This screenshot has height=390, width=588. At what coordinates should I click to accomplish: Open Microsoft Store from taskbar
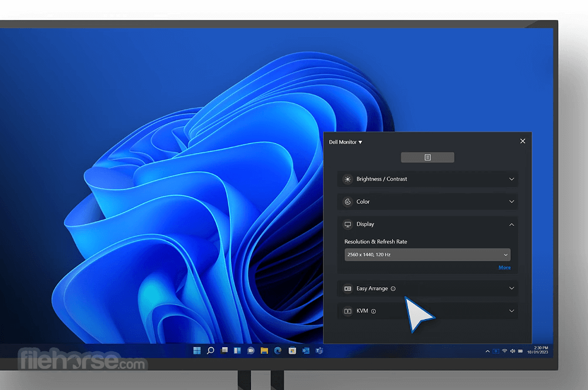click(x=292, y=351)
